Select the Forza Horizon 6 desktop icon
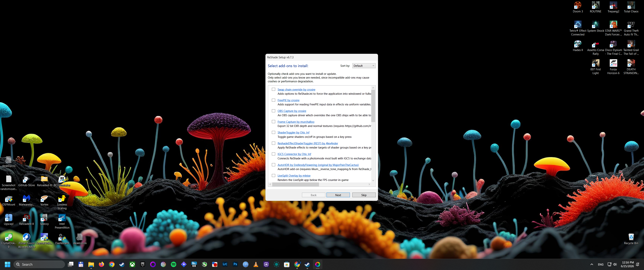 click(613, 67)
